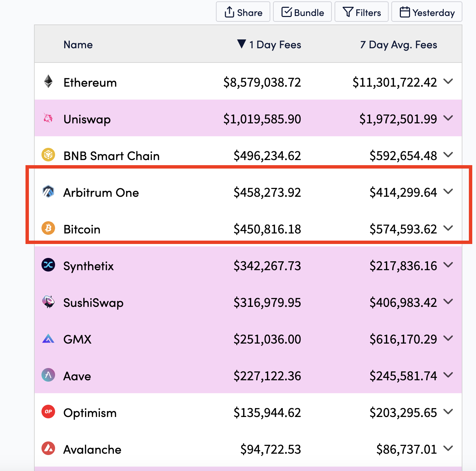
Task: Select Synthetix's $217,836.16 weekly average
Action: (x=403, y=266)
